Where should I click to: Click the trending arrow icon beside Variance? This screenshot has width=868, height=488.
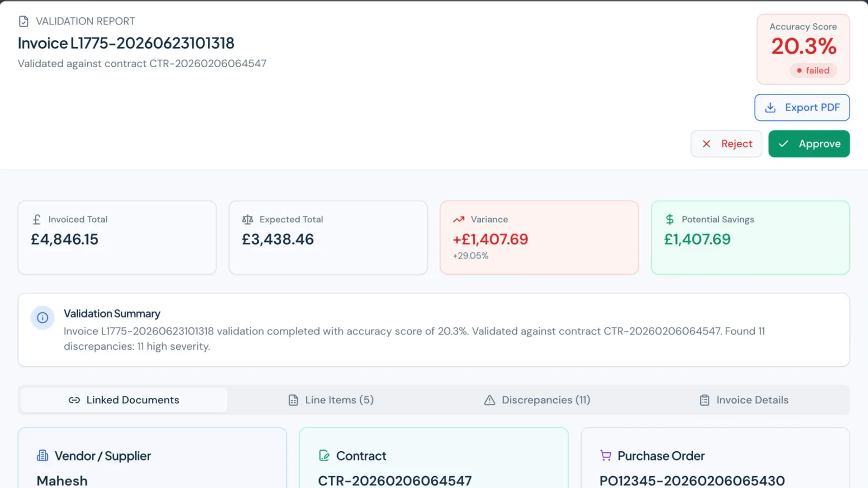point(459,219)
